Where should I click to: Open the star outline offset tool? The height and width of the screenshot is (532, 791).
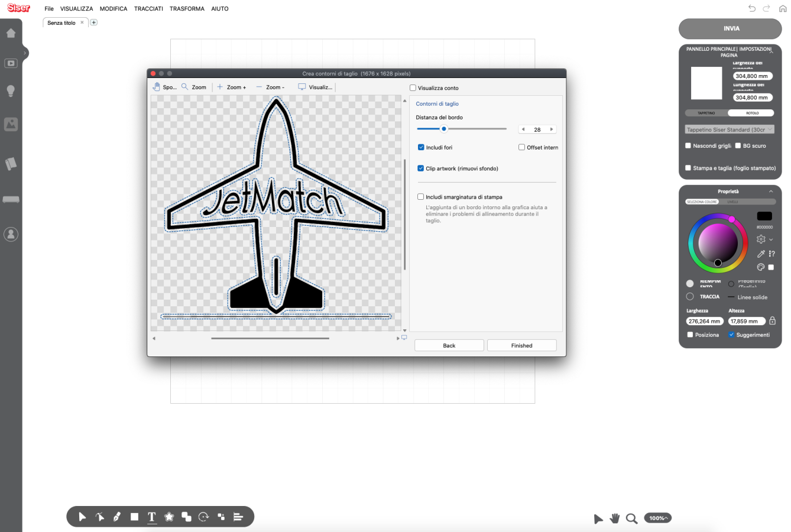click(169, 517)
